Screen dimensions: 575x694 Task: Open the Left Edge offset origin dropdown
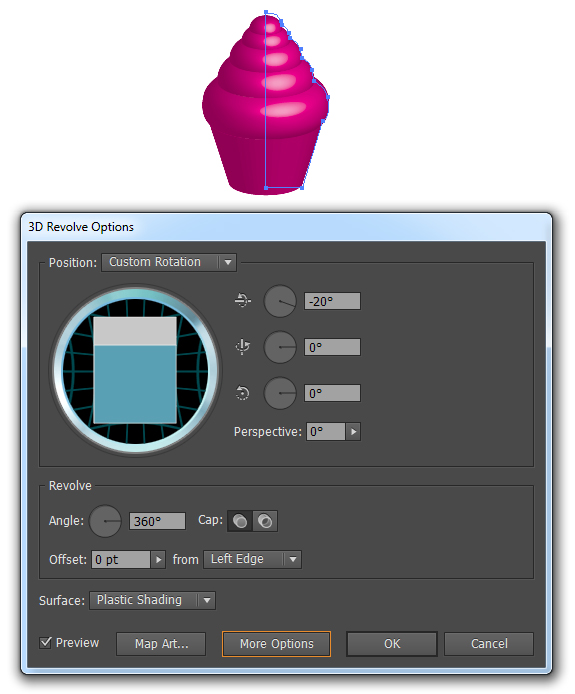(252, 559)
